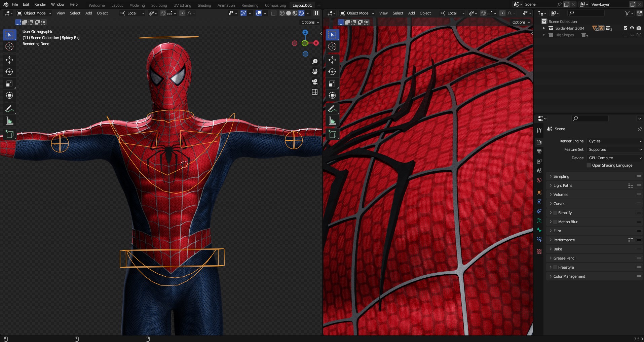Open Light Paths presets list icon
The image size is (644, 342).
pos(631,185)
